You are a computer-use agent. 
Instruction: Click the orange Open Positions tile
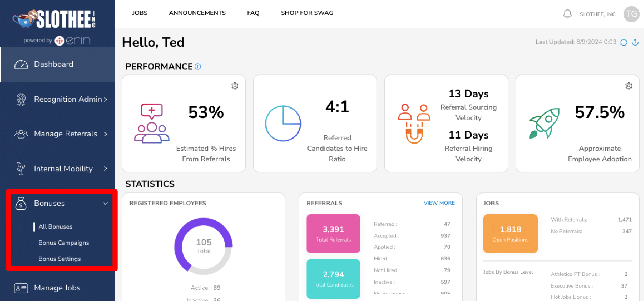coord(510,234)
